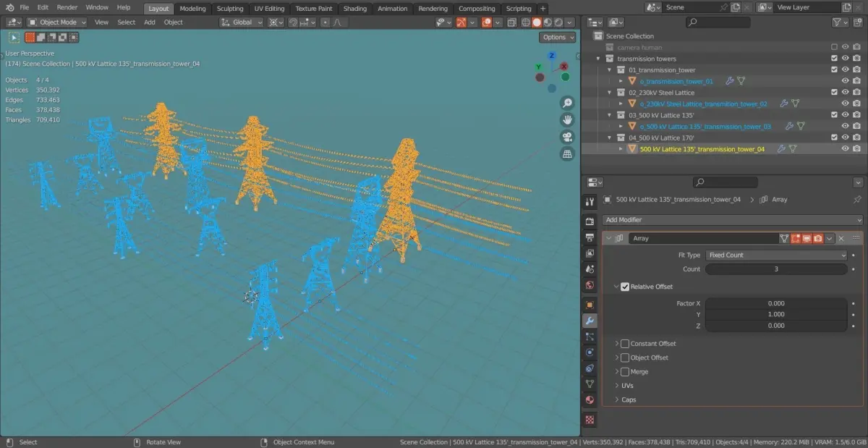Toggle overlays button in viewport header
The width and height of the screenshot is (868, 448).
click(x=487, y=22)
